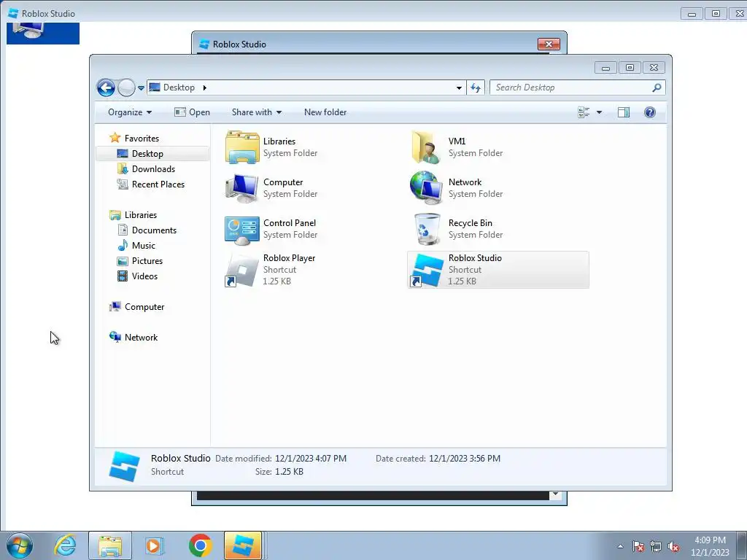
Task: Switch to Roblox Studio taskbar button
Action: (243, 545)
